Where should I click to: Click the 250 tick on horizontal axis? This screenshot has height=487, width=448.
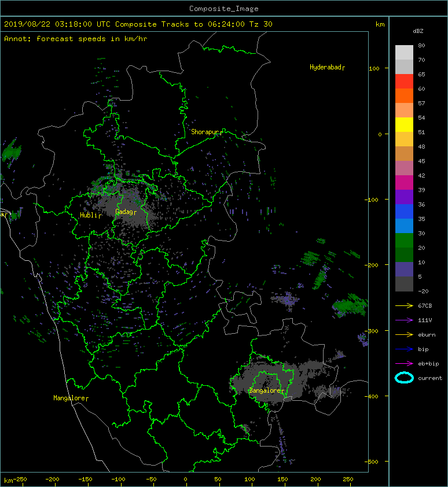[x=348, y=479]
